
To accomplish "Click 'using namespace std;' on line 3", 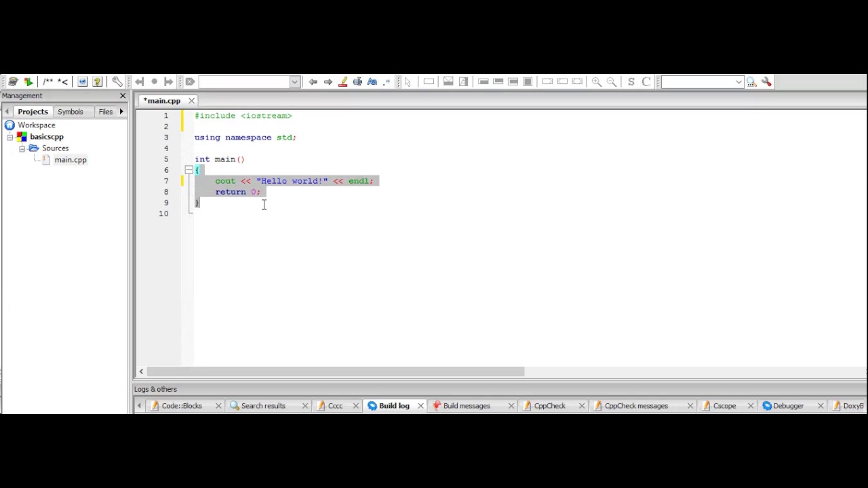I will pyautogui.click(x=245, y=138).
